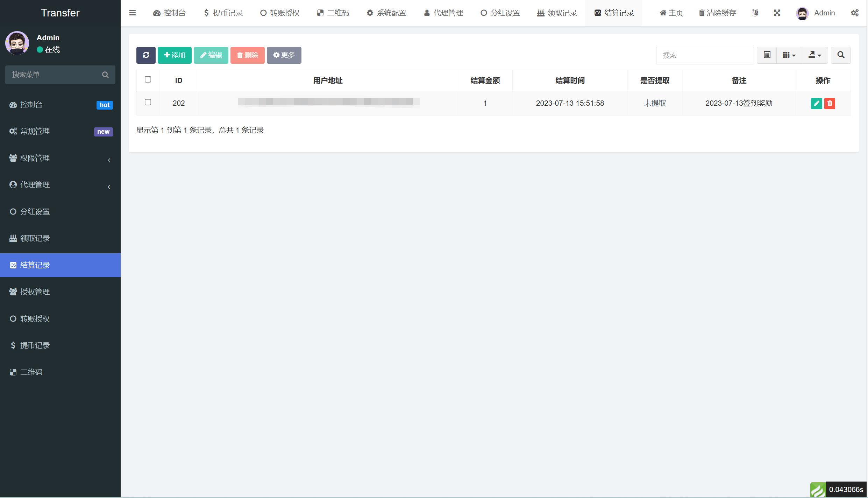
Task: Check the checkbox for row 202
Action: (148, 102)
